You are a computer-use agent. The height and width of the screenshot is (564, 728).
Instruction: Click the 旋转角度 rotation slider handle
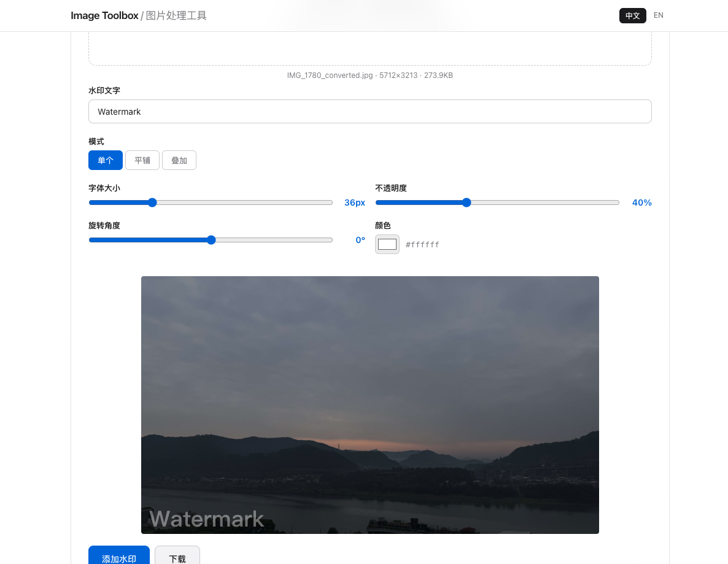tap(211, 240)
